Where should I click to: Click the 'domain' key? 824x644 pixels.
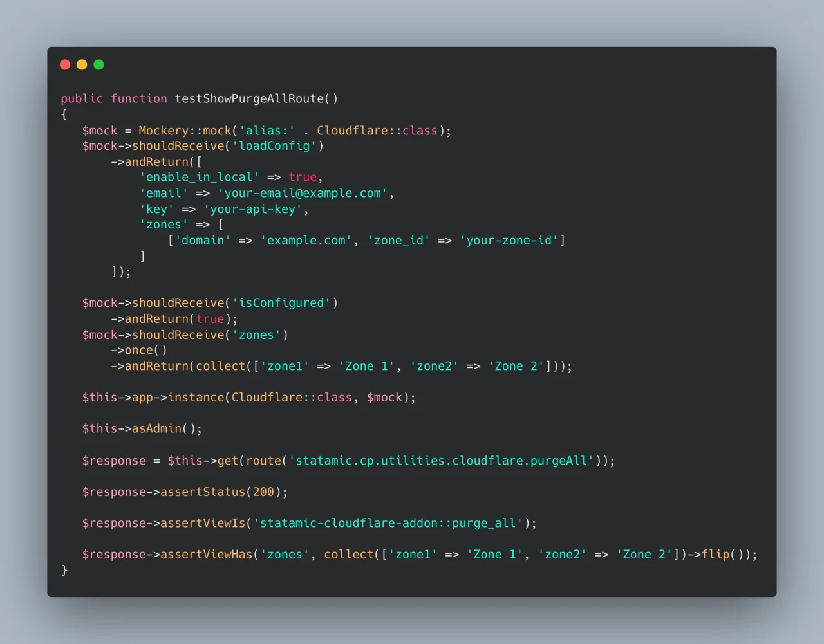point(203,241)
